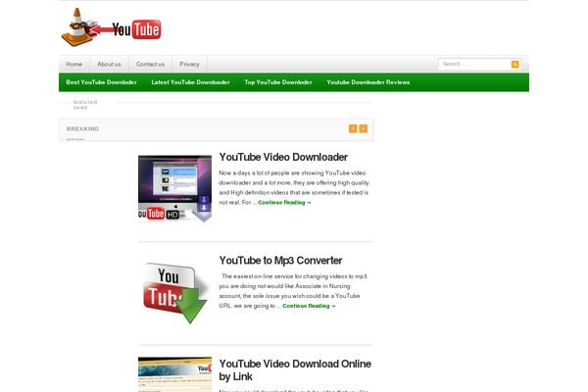Open YouTube Video Downloader article title
This screenshot has height=392, width=588.
click(x=283, y=157)
